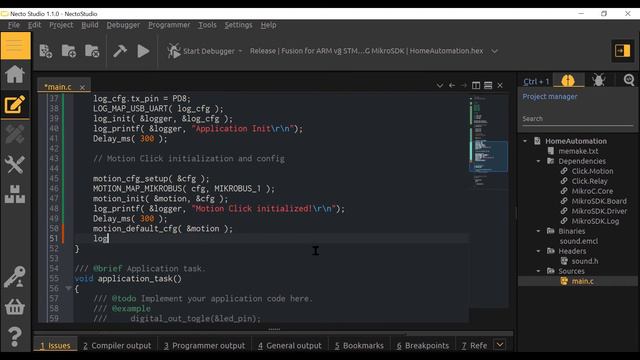Select the debug bug panel tab icon
The width and height of the screenshot is (640, 360).
[598, 80]
